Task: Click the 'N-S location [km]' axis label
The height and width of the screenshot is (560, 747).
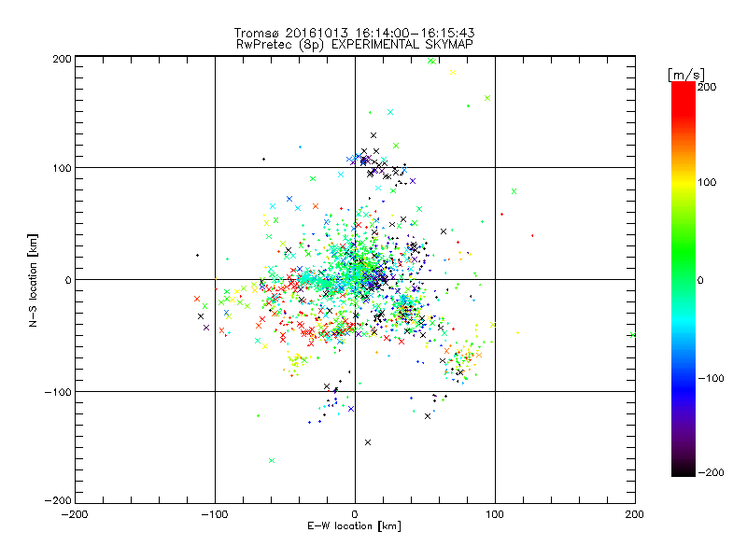Action: (x=33, y=281)
